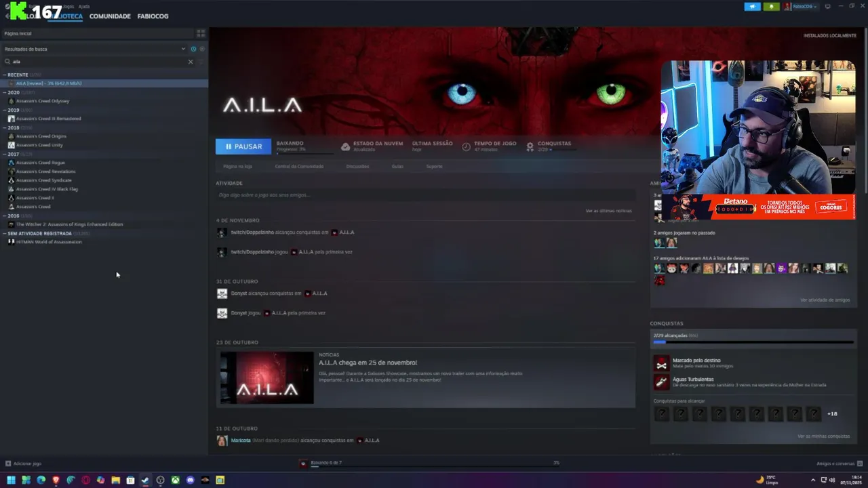The image size is (868, 488).
Task: Click the Baixando download progress bar
Action: (304, 153)
